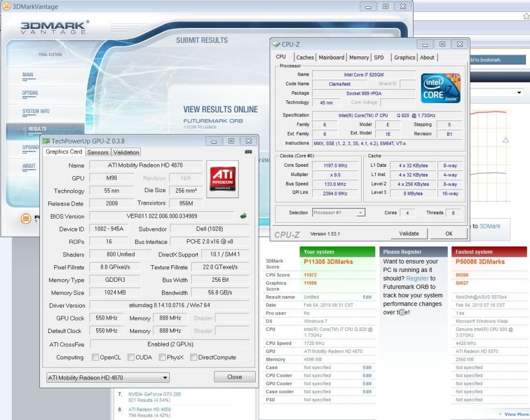Image resolution: width=530 pixels, height=420 pixels.
Task: Click the BIOS Version field in GPU-Z
Action: [161, 216]
